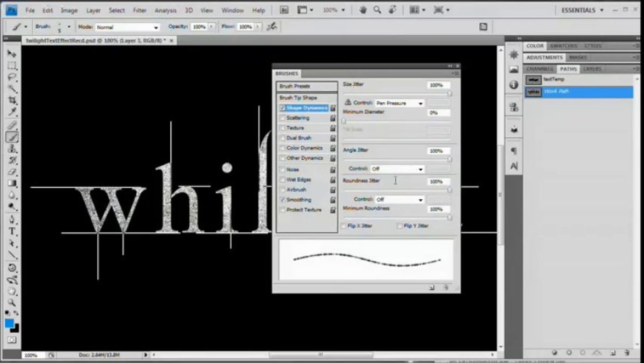Delete current path with trash icon
Image resolution: width=644 pixels, height=363 pixels.
627,353
